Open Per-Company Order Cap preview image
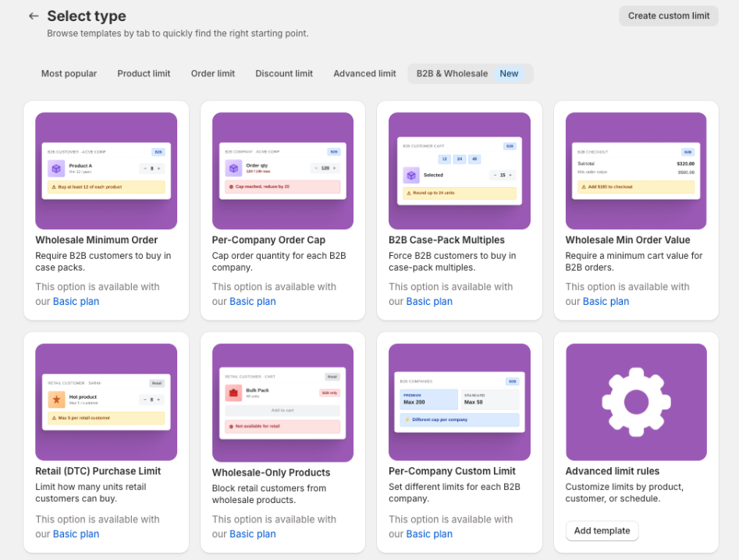This screenshot has width=739, height=560. [282, 171]
